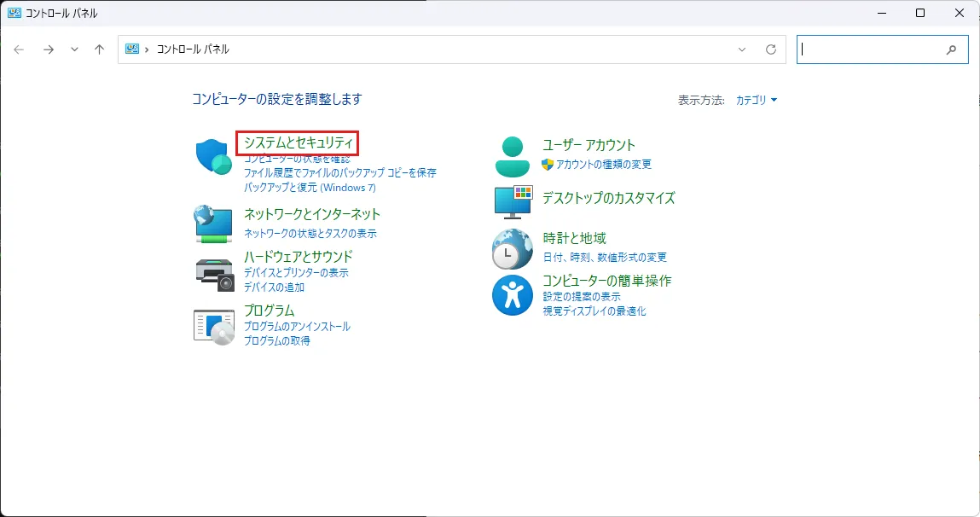Close the Control Panel window
980x517 pixels.
tap(960, 13)
